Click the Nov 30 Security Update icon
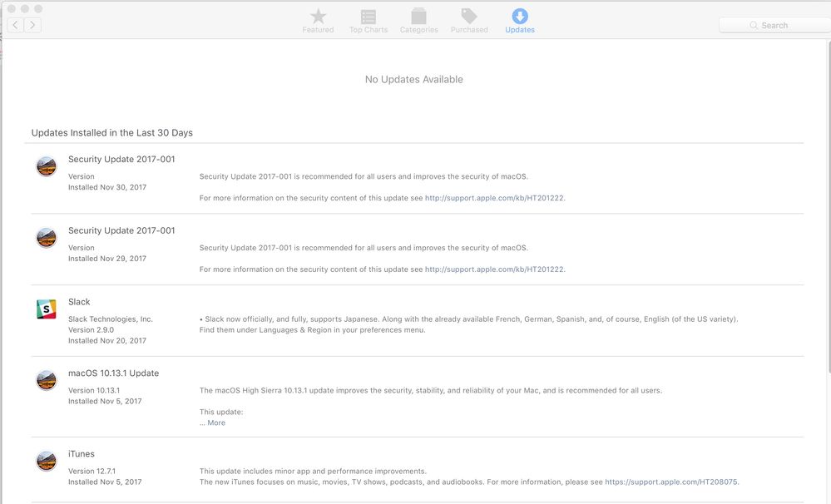 [47, 166]
